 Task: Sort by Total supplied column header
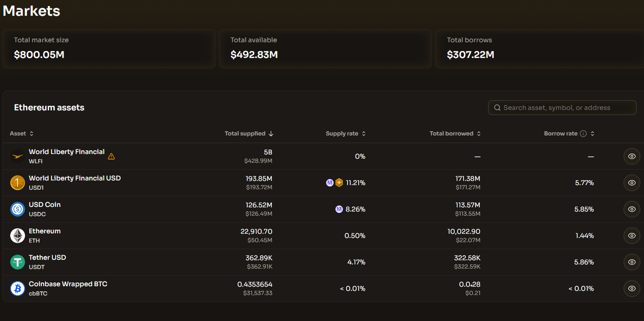click(x=249, y=134)
